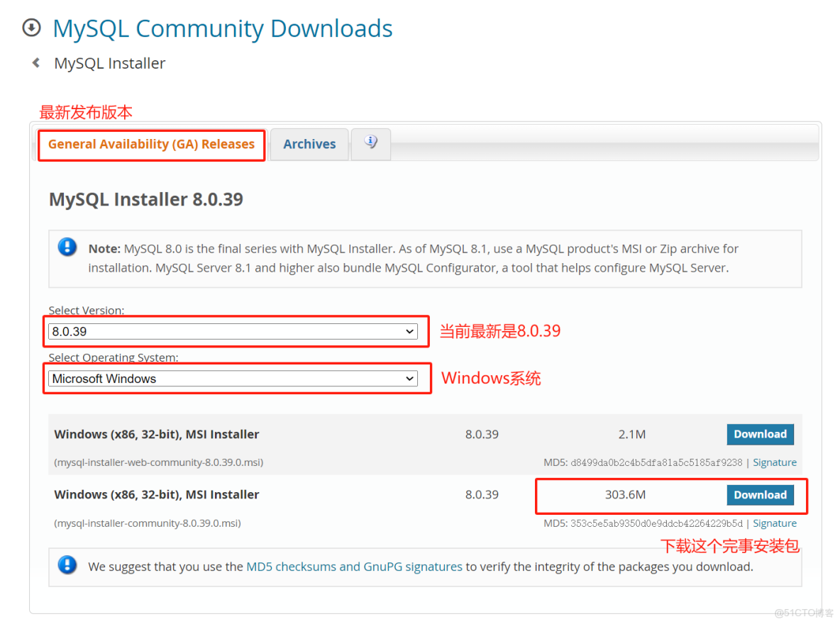Viewport: 840px width, 624px height.
Task: Click the 8.0.39 version text in the first row
Action: click(x=482, y=434)
